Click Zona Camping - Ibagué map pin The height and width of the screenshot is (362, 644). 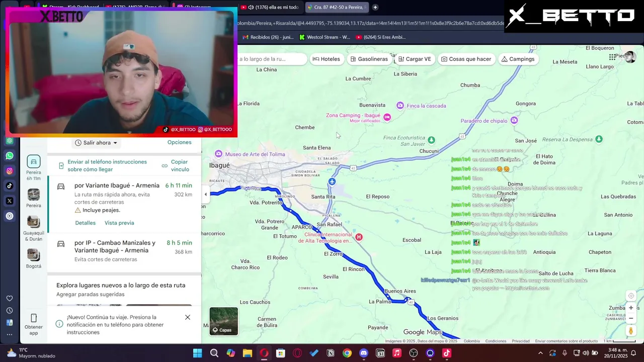click(387, 117)
